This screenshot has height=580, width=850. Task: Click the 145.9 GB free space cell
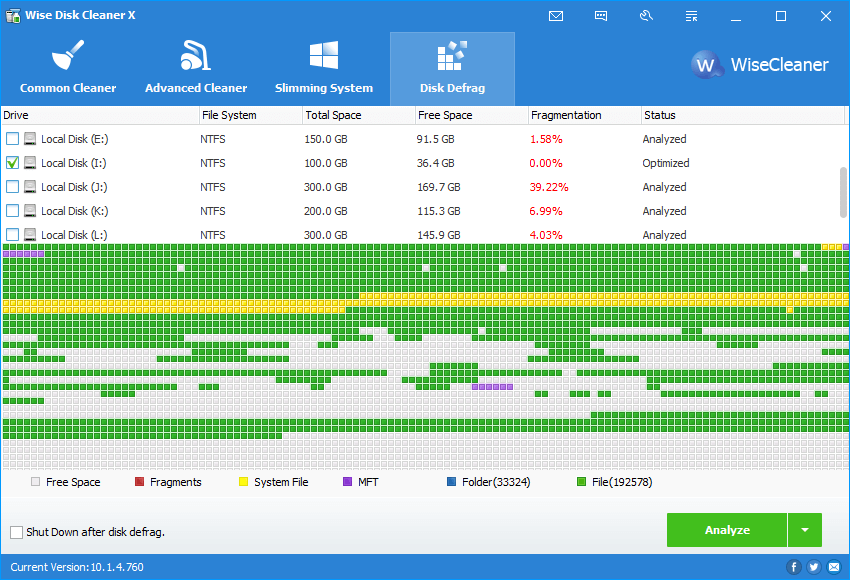(439, 235)
